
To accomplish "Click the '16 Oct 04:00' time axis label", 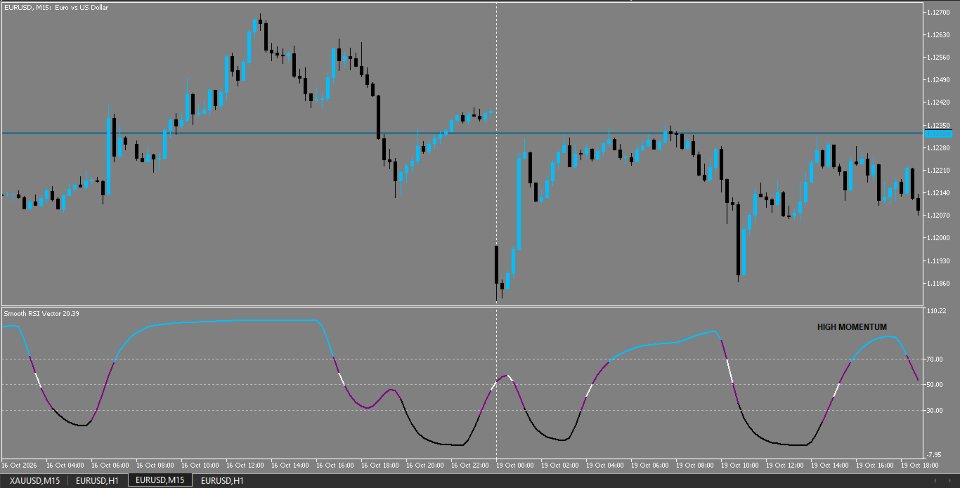I will (x=64, y=465).
